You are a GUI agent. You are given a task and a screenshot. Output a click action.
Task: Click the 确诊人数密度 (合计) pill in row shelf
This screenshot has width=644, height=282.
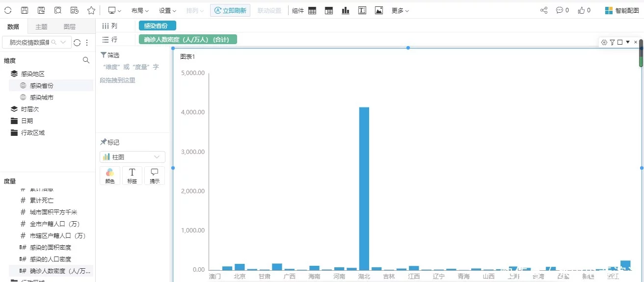coord(188,39)
